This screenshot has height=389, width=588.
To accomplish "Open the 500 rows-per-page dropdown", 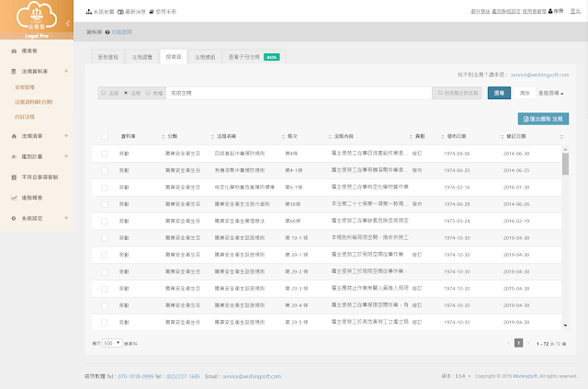I will (x=112, y=343).
